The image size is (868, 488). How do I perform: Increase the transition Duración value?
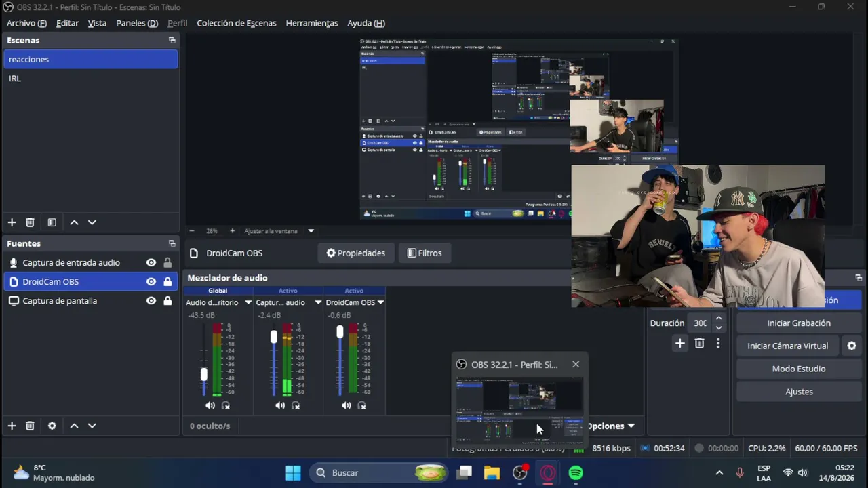point(719,319)
